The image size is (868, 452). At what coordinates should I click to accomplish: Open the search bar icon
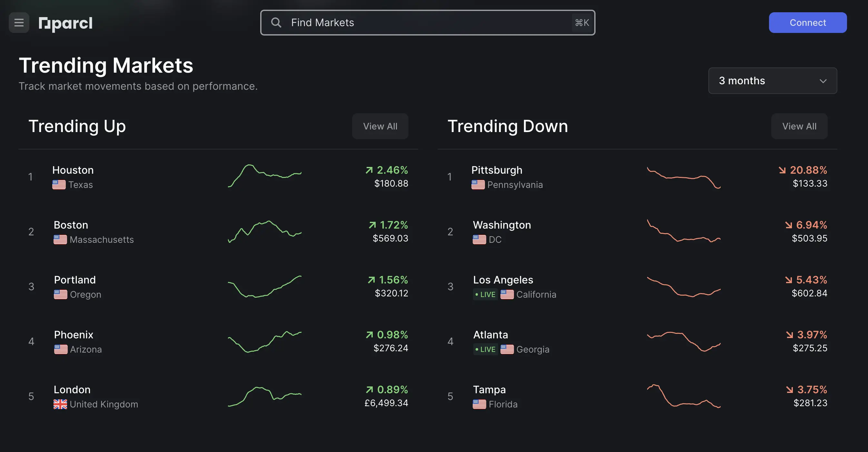click(276, 22)
